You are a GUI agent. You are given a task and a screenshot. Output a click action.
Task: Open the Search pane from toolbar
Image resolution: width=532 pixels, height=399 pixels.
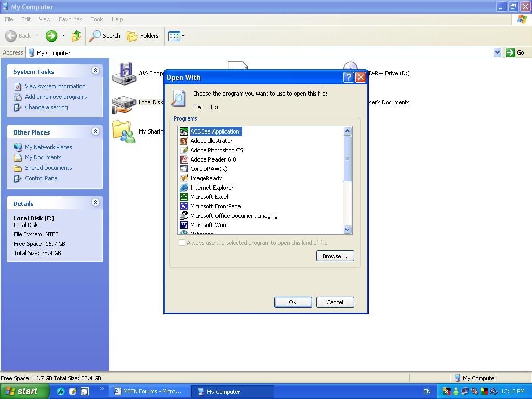[104, 36]
